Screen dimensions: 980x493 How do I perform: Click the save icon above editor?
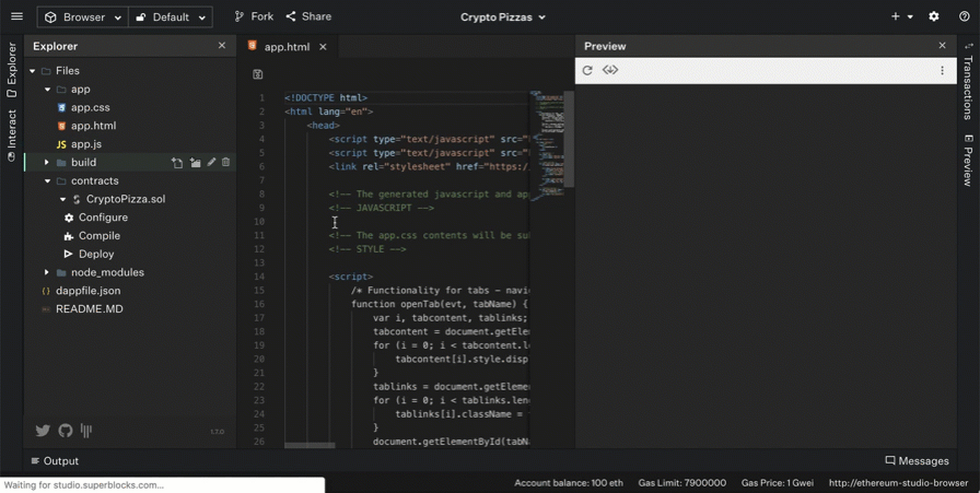click(x=257, y=74)
